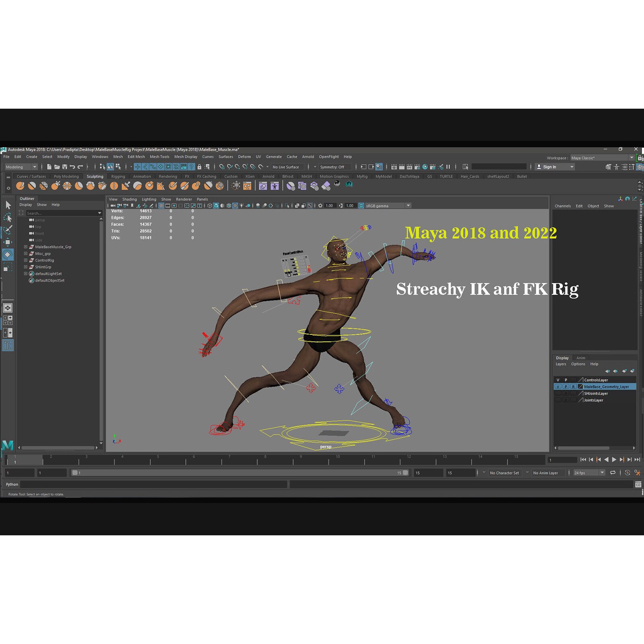Screen dimensions: 644x644
Task: Click No Character Set button
Action: (x=504, y=473)
